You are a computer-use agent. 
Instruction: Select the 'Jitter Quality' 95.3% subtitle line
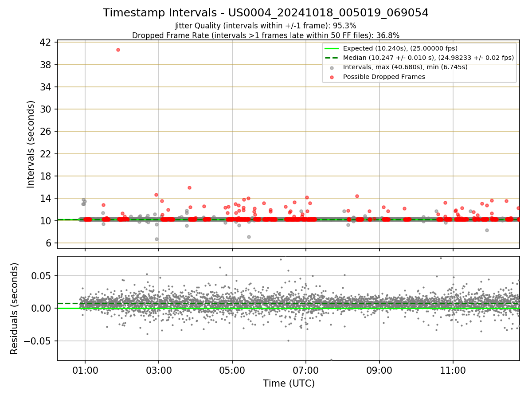266,26
